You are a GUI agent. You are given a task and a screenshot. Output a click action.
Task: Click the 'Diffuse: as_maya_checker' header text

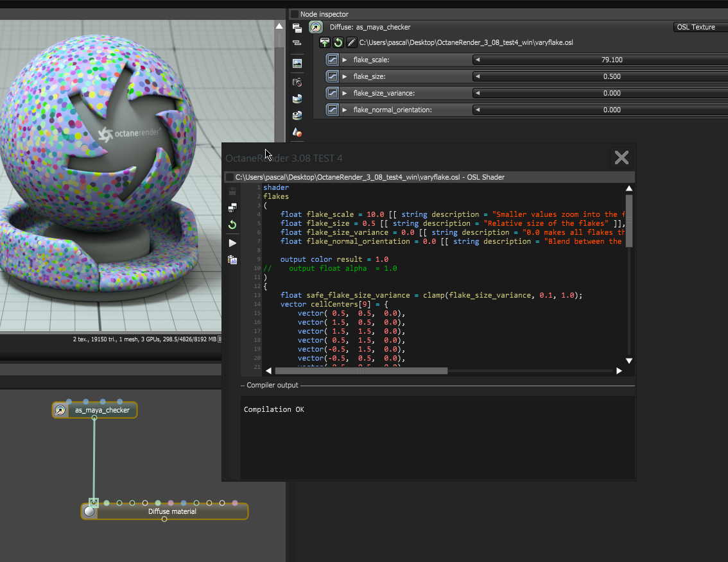370,28
